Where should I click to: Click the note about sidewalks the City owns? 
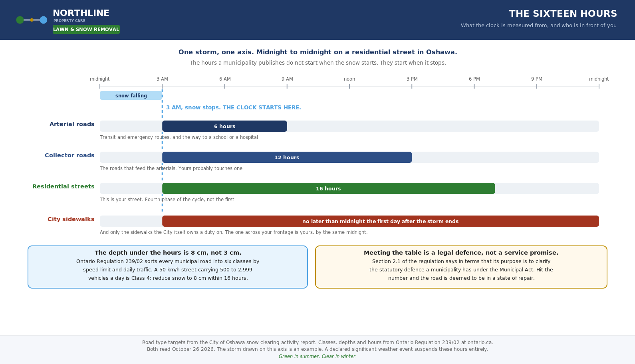click(x=234, y=232)
